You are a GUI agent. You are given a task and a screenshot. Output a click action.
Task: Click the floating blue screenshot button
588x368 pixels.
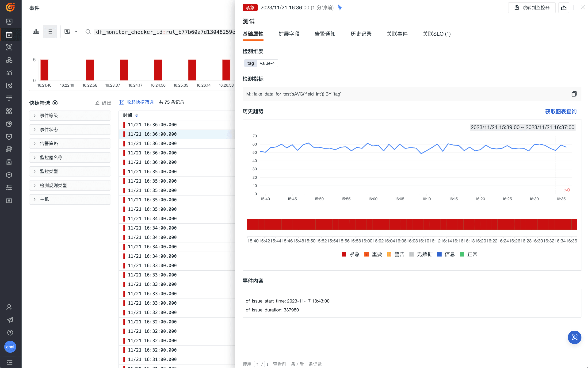(x=574, y=337)
